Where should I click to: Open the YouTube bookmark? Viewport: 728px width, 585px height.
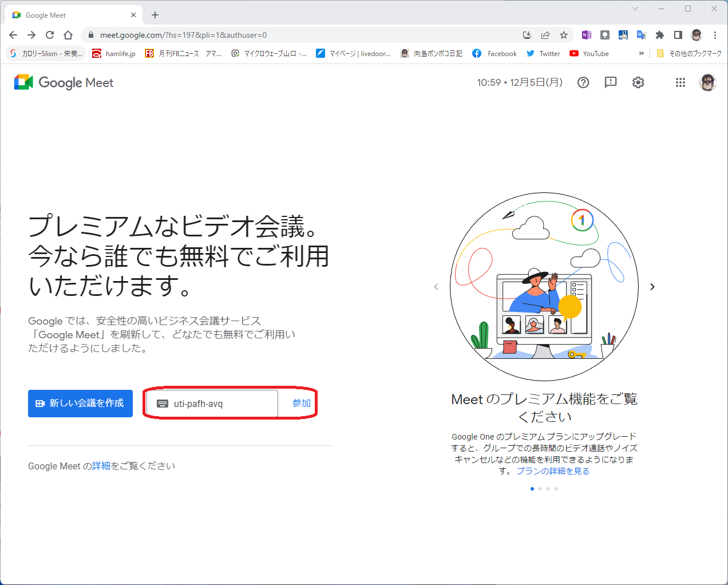[589, 53]
